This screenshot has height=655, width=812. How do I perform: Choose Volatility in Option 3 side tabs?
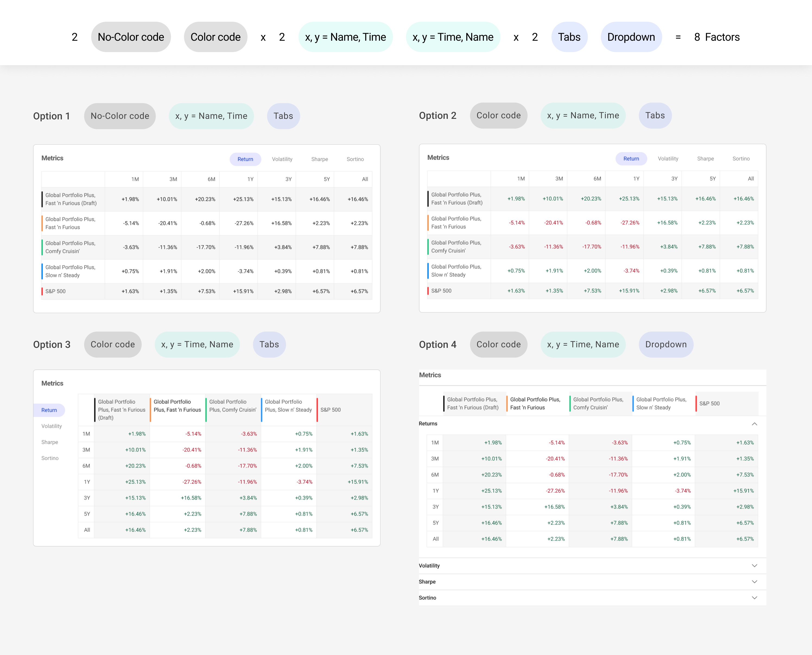[52, 426]
